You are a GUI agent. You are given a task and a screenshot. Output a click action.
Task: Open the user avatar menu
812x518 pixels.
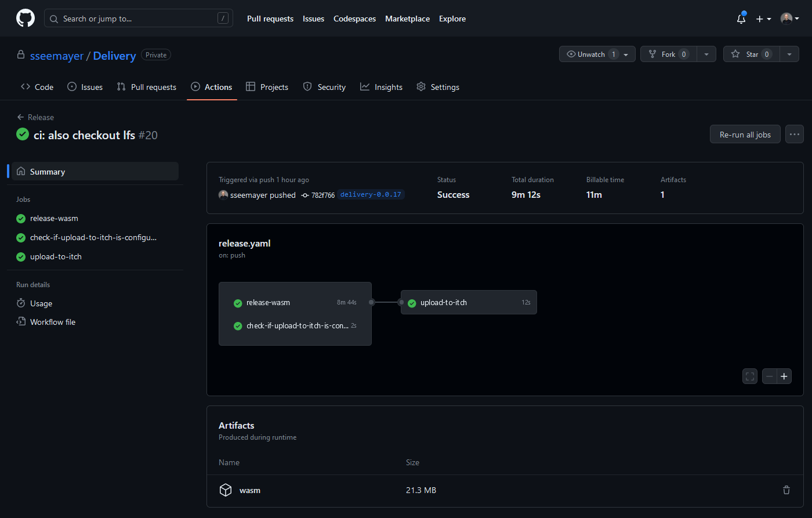789,19
